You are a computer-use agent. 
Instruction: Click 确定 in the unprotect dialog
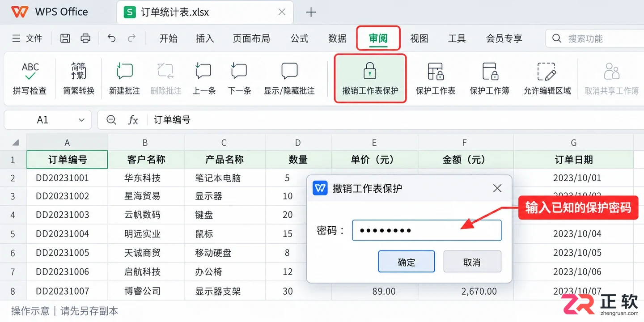point(407,262)
